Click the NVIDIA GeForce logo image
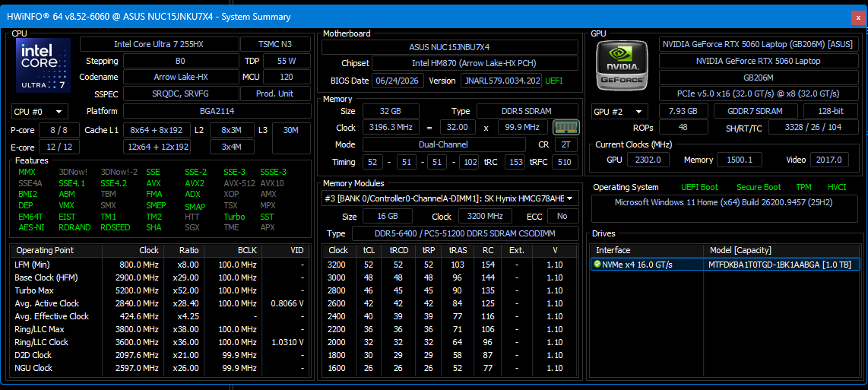Image resolution: width=868 pixels, height=390 pixels. [620, 65]
